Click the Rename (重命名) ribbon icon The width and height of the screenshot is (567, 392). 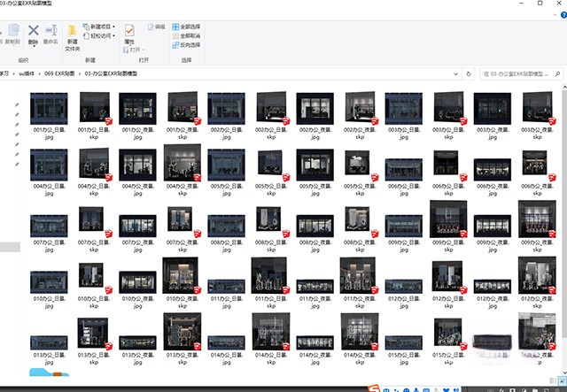pyautogui.click(x=50, y=32)
